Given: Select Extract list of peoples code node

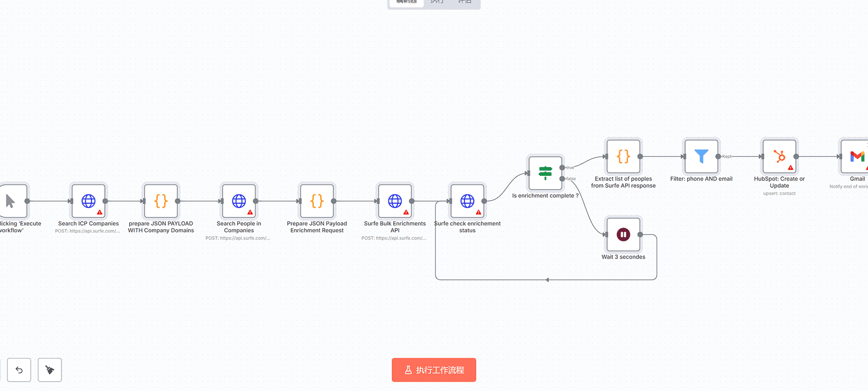Looking at the screenshot, I should (x=623, y=156).
